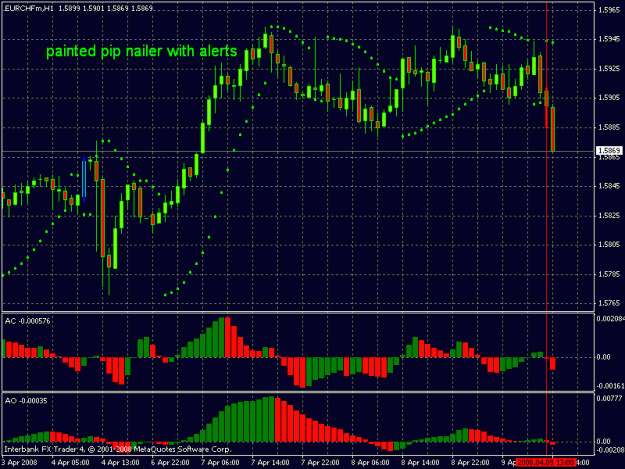Click the 7 Apr 22:00 time axis label

click(320, 463)
